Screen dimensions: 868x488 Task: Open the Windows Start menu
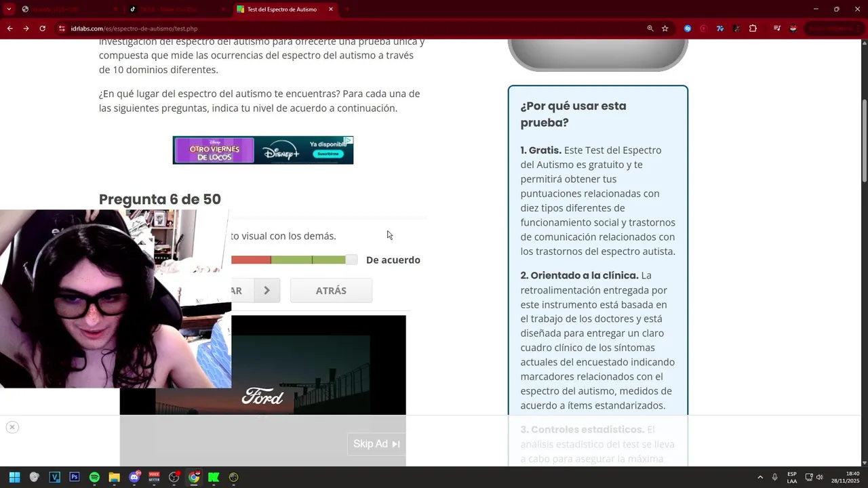(14, 477)
